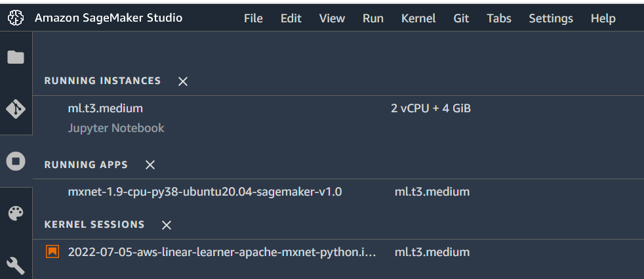
Task: Open the File Browser folder icon
Action: pyautogui.click(x=16, y=57)
